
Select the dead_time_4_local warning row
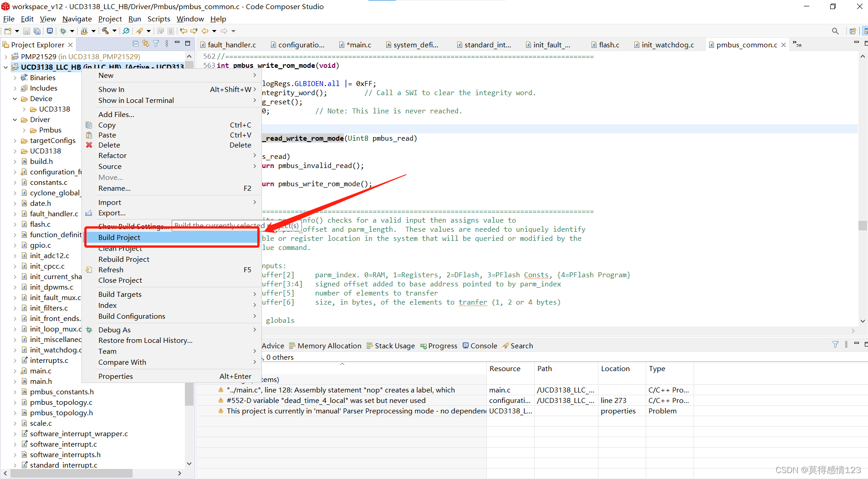446,400
